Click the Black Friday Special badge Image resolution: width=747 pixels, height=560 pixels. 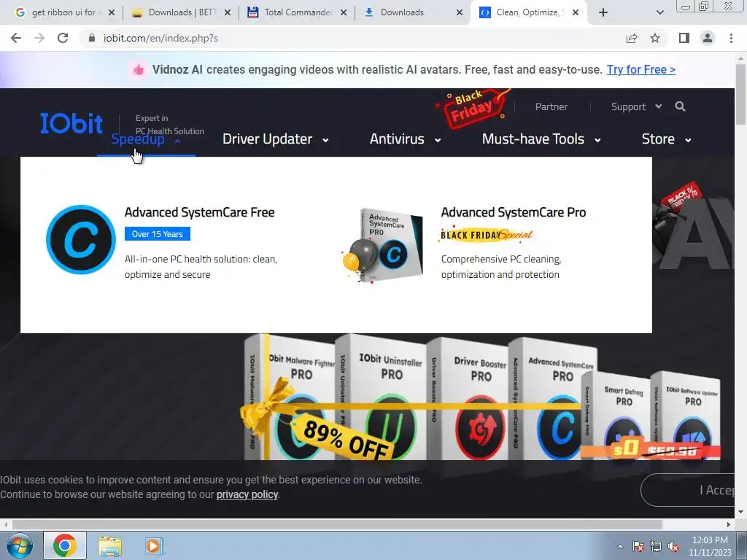tap(486, 234)
